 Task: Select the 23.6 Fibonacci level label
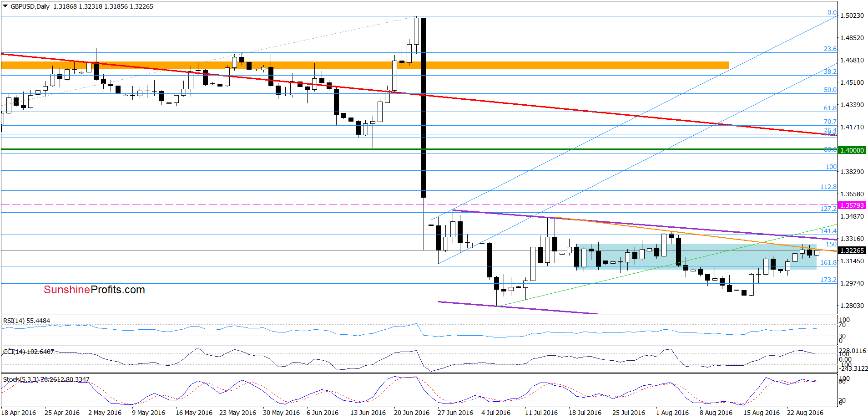tap(830, 49)
